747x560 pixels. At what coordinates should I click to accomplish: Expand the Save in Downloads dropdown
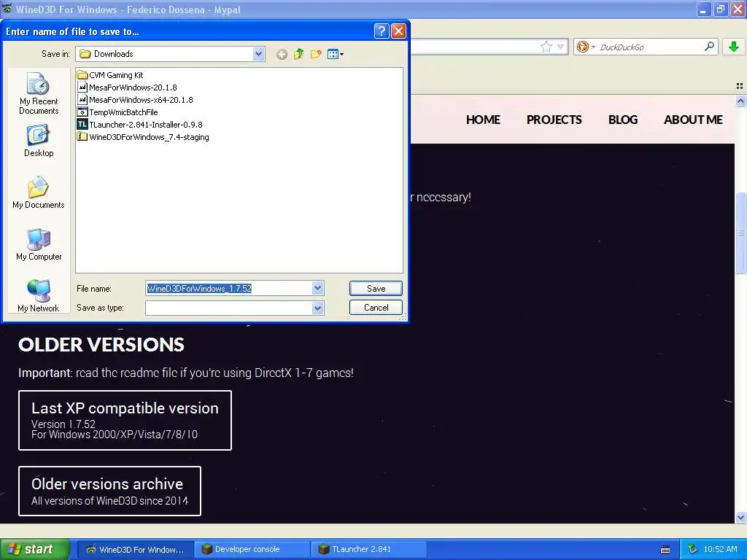pos(258,54)
